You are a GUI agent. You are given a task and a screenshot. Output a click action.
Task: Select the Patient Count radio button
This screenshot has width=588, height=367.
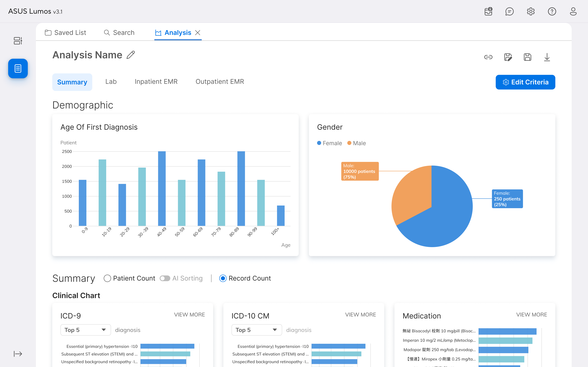pos(107,278)
